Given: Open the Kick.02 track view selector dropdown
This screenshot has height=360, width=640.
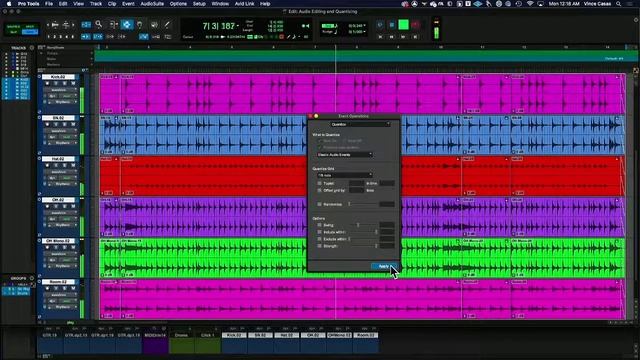Looking at the screenshot, I should tap(60, 90).
